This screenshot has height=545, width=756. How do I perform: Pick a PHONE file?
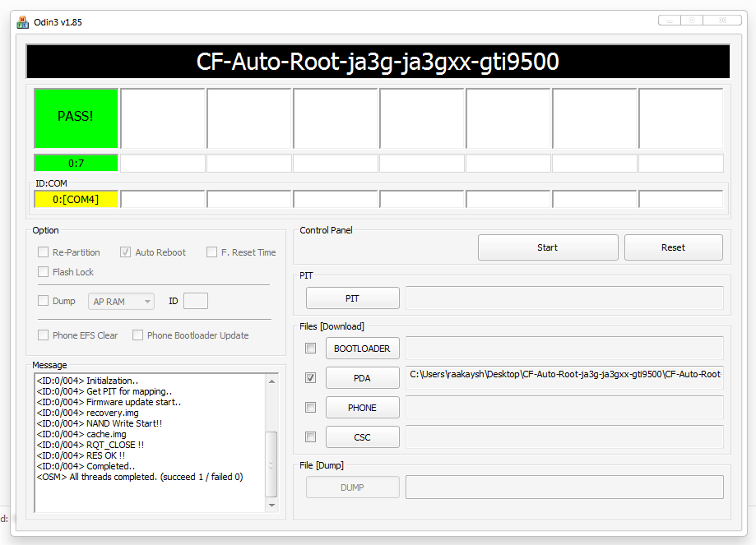pos(362,408)
